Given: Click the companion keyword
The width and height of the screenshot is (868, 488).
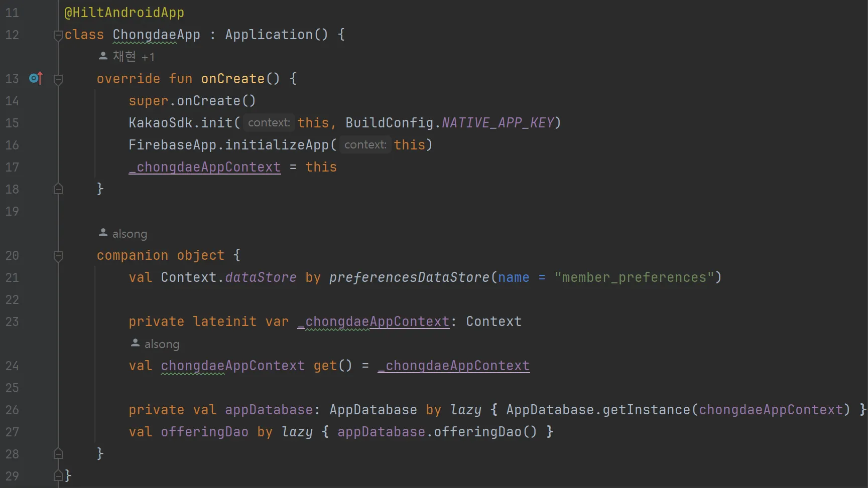Looking at the screenshot, I should (133, 255).
